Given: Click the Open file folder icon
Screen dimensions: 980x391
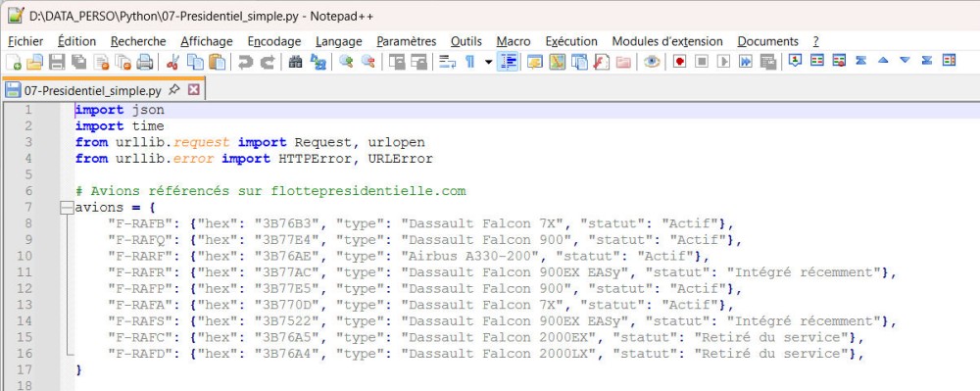Looking at the screenshot, I should pyautogui.click(x=35, y=61).
